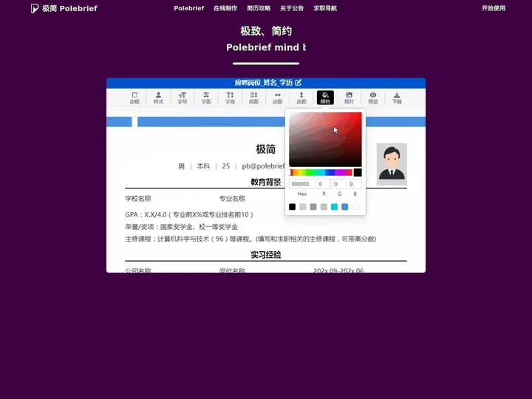This screenshot has height=399, width=532.
Task: Click the 主修课程 line
Action: [250, 239]
